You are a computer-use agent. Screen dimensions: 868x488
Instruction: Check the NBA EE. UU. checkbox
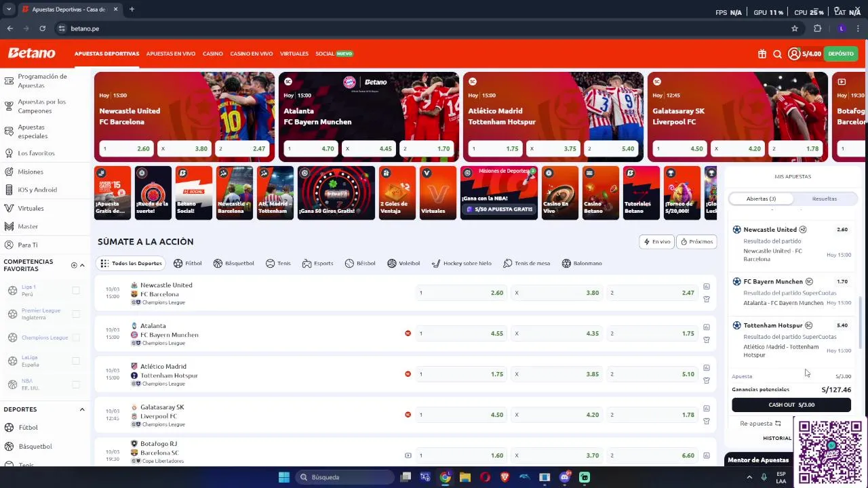point(76,384)
